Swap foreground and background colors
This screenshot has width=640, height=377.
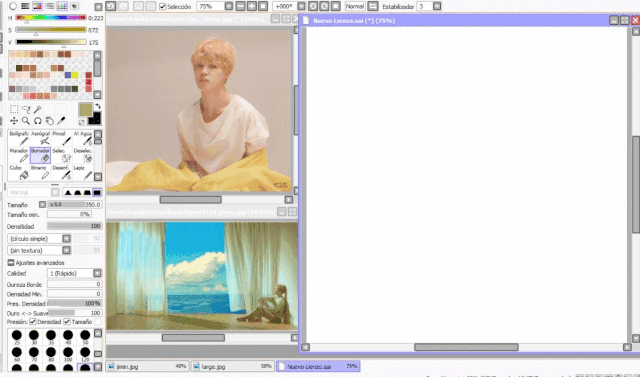pyautogui.click(x=98, y=106)
